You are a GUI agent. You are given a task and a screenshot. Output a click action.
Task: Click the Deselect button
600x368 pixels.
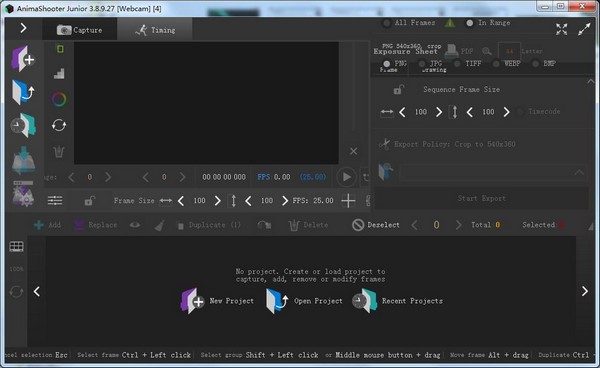coord(376,225)
